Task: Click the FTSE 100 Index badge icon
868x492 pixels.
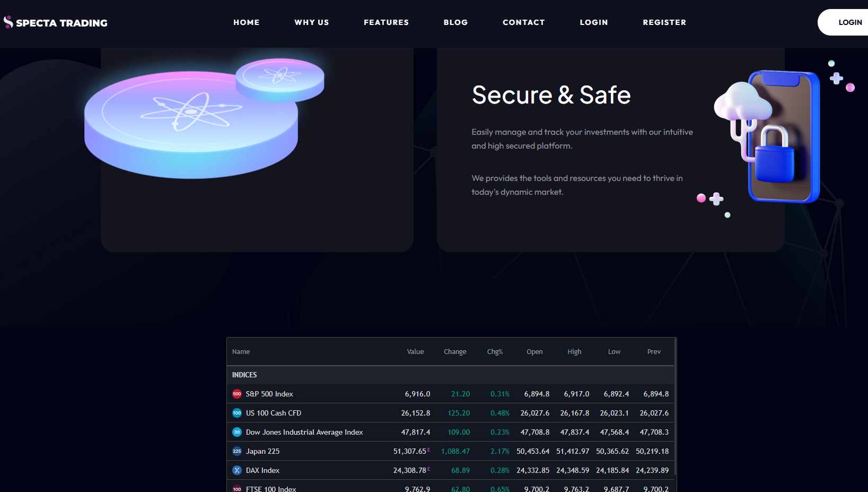Action: (x=237, y=488)
